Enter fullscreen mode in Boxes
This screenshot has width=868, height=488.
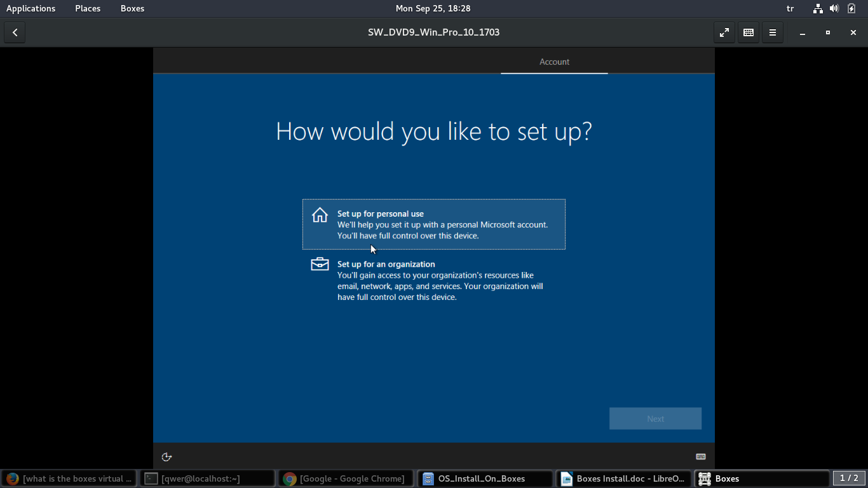tap(724, 32)
